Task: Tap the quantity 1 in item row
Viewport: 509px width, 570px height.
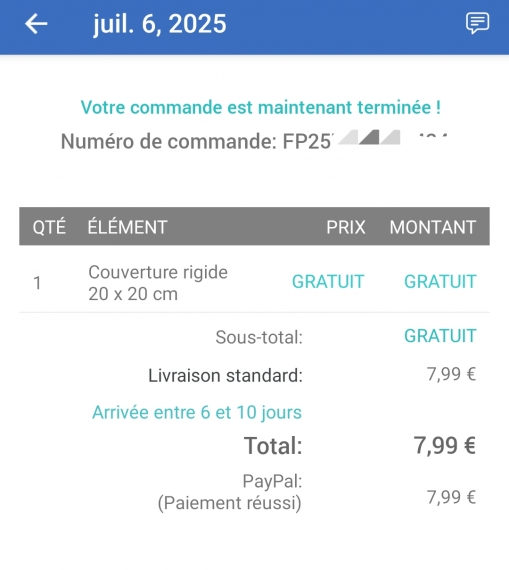Action: pyautogui.click(x=37, y=283)
